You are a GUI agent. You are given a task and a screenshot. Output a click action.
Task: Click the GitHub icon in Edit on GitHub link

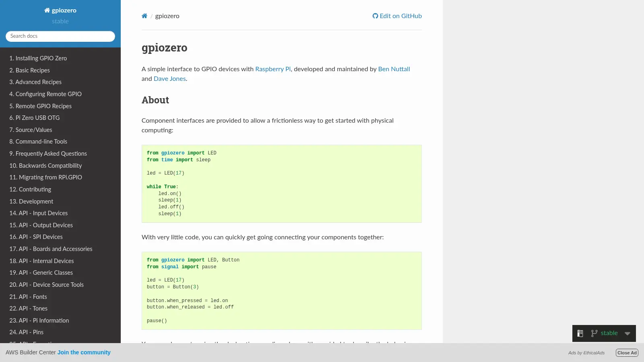pyautogui.click(x=375, y=16)
